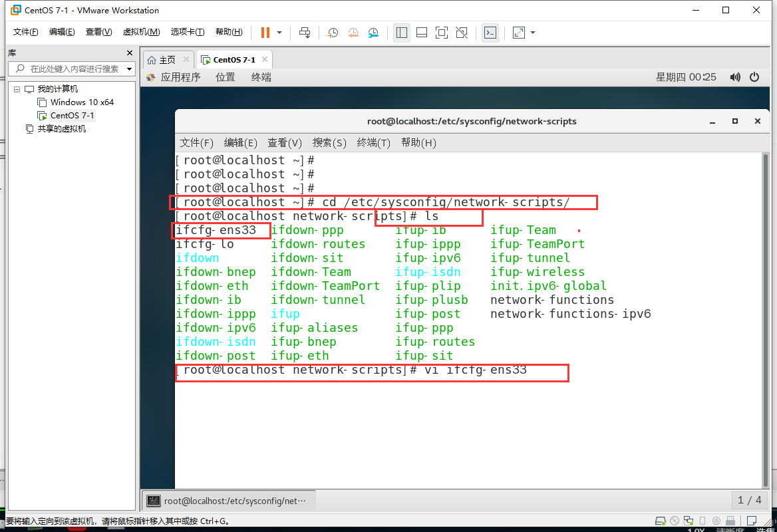Screen dimensions: 777x532
Task: Click the network adapter status icon
Action: (x=689, y=521)
